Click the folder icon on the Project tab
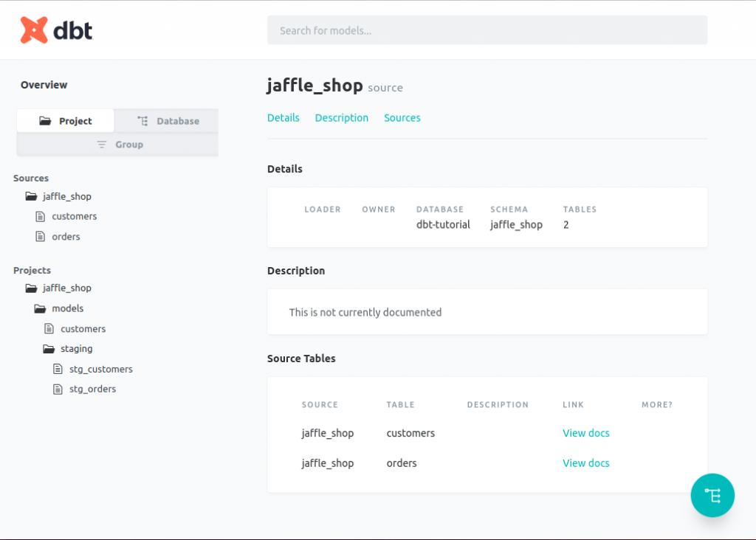Viewport: 756px width, 540px height. (x=45, y=121)
